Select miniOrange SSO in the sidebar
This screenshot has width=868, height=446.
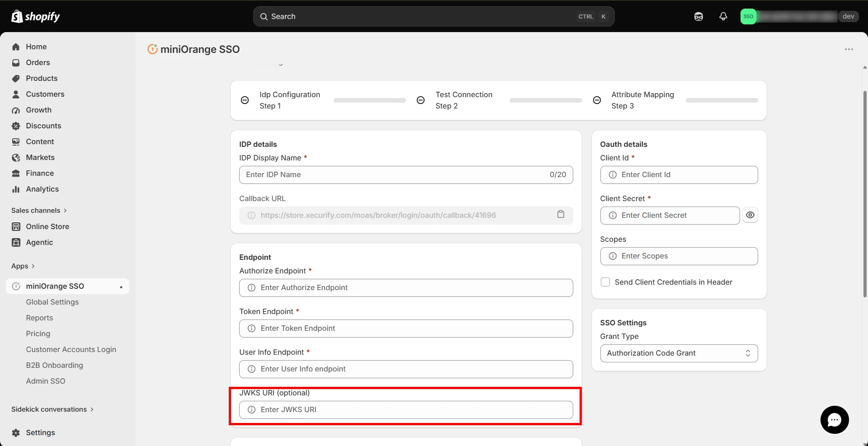click(x=67, y=286)
